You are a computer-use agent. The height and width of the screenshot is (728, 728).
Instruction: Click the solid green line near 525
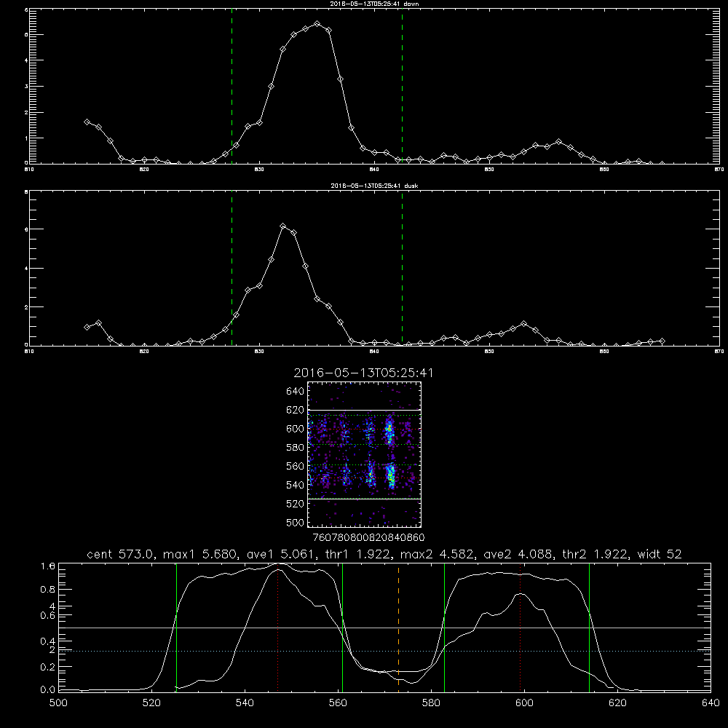pos(176,627)
